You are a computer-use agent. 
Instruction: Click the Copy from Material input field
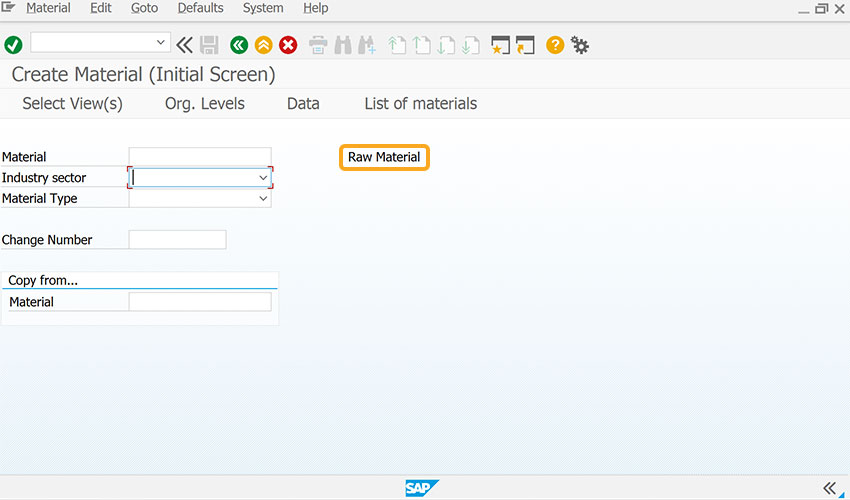pyautogui.click(x=200, y=302)
